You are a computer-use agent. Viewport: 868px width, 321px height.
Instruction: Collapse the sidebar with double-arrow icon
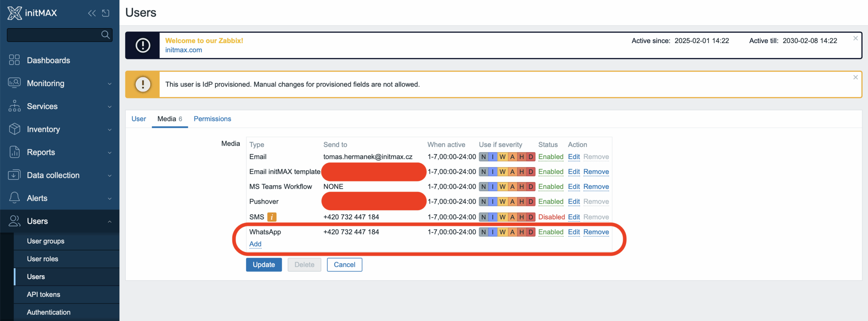click(92, 13)
